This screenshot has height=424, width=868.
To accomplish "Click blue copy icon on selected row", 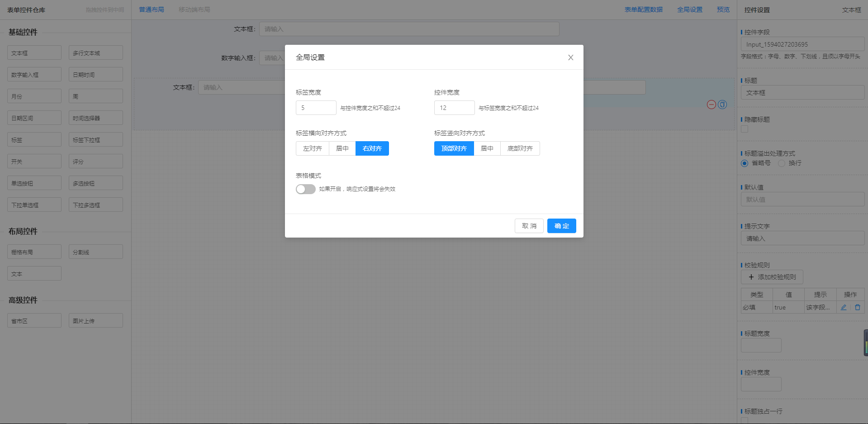I will point(722,105).
